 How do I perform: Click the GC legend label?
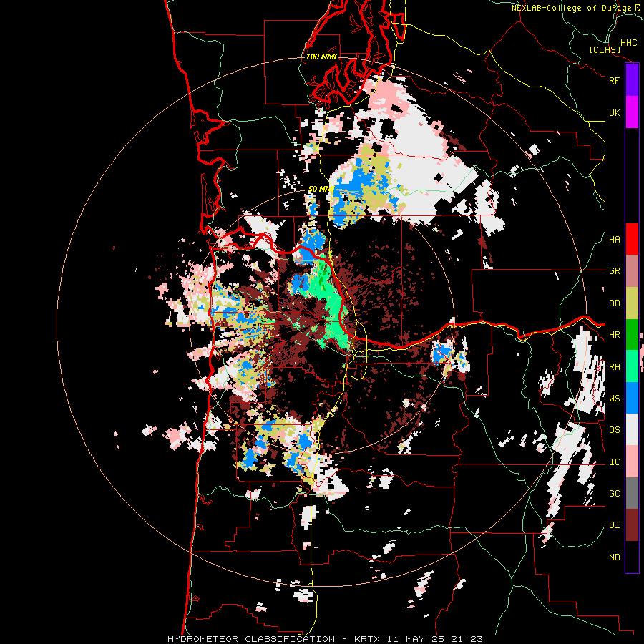(x=614, y=494)
